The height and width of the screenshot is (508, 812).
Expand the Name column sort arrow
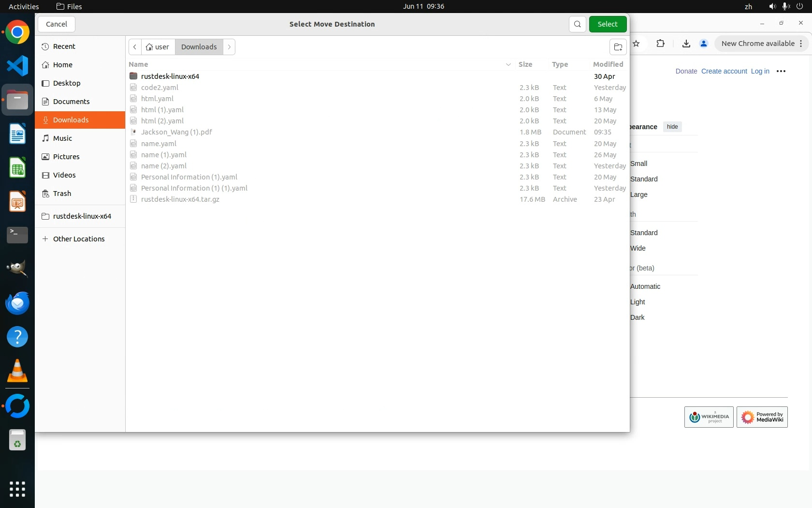tap(508, 64)
